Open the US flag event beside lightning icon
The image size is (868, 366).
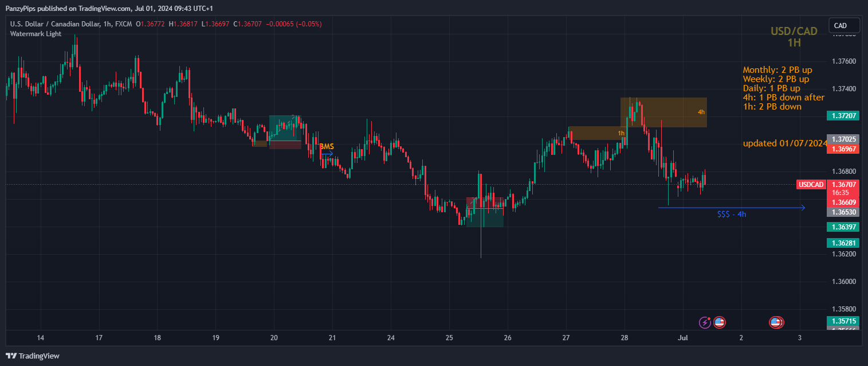tap(720, 322)
